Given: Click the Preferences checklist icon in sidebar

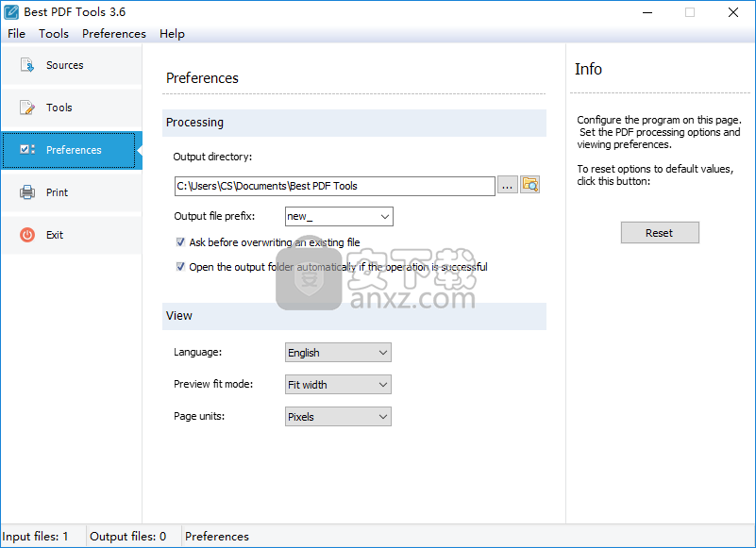Looking at the screenshot, I should pyautogui.click(x=27, y=149).
